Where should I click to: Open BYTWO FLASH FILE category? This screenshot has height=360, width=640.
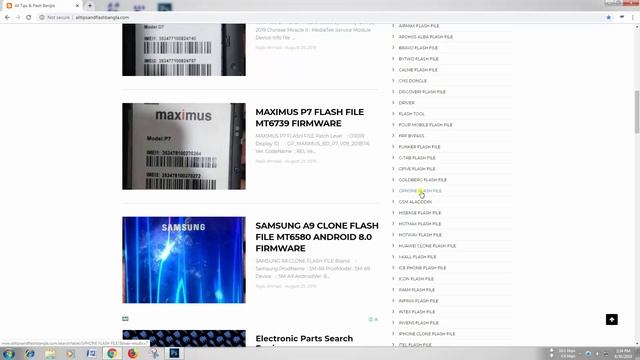[418, 59]
